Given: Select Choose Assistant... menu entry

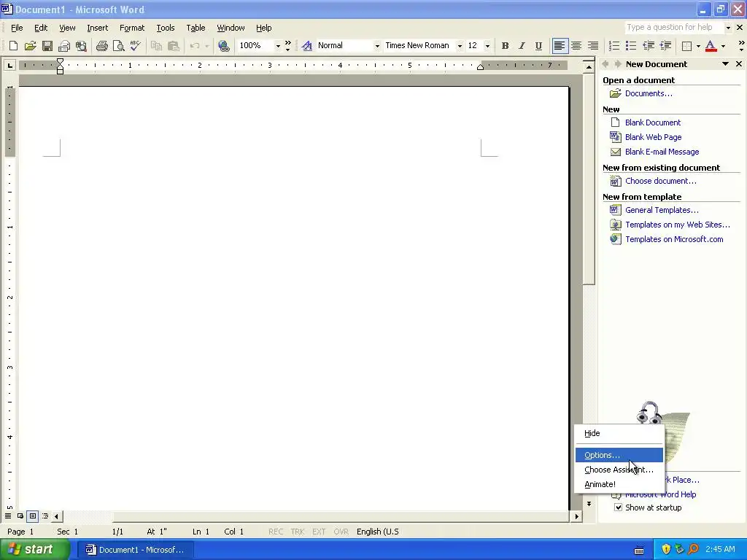Looking at the screenshot, I should pyautogui.click(x=619, y=470).
